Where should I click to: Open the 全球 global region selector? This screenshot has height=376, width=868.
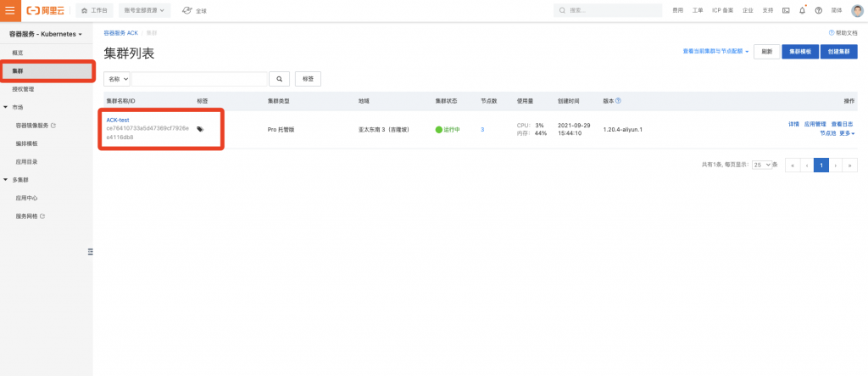pos(194,10)
